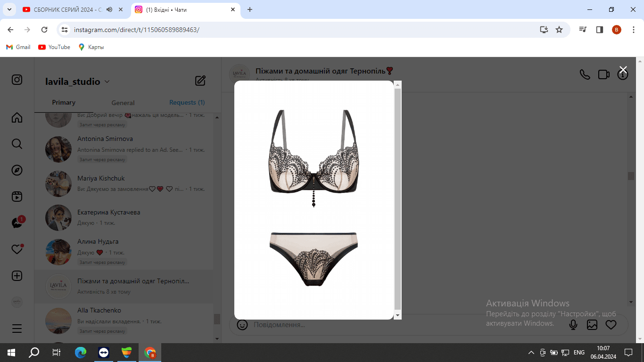Open Instagram Search panel
This screenshot has width=644, height=362.
click(17, 144)
